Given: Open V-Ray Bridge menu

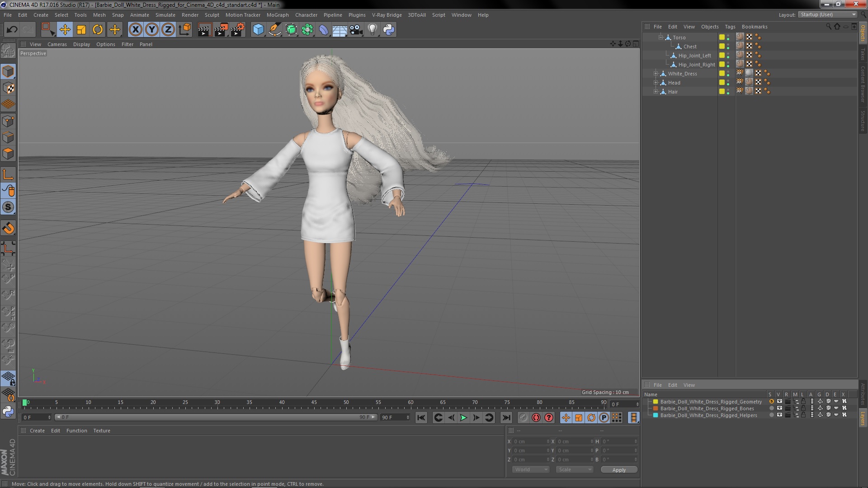Looking at the screenshot, I should (x=387, y=15).
